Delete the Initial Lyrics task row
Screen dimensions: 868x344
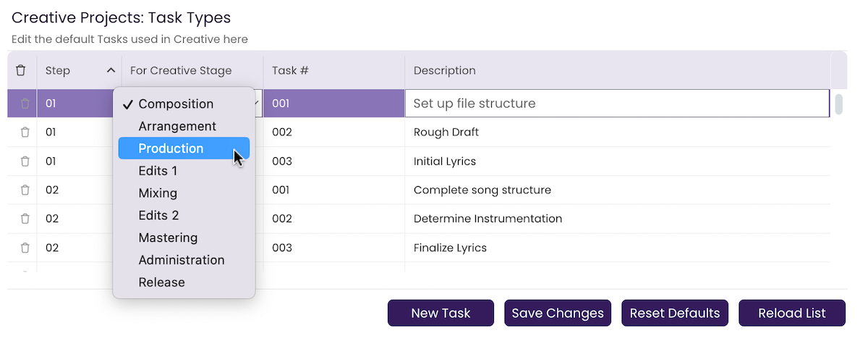pyautogui.click(x=25, y=161)
